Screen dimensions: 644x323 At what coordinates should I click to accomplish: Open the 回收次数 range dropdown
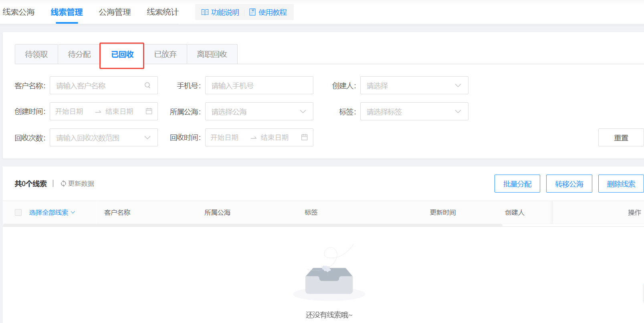(x=103, y=138)
